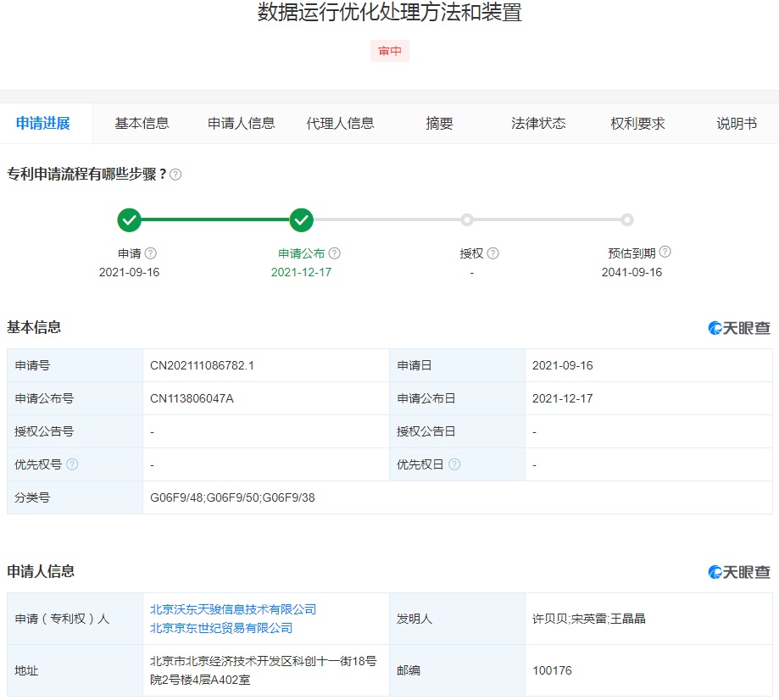Screen dimensions: 779x700
Task: Click the help icon beside 优先权日
Action: (454, 464)
